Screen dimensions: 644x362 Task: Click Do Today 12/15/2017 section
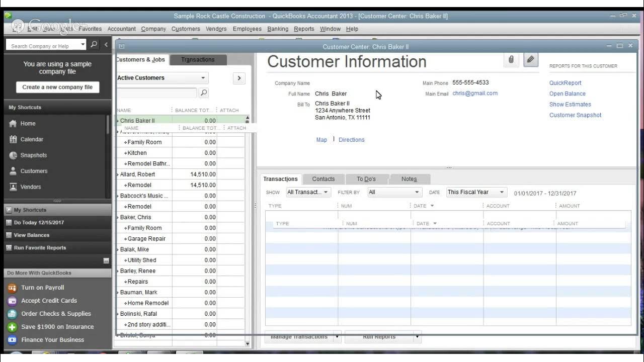tap(58, 222)
